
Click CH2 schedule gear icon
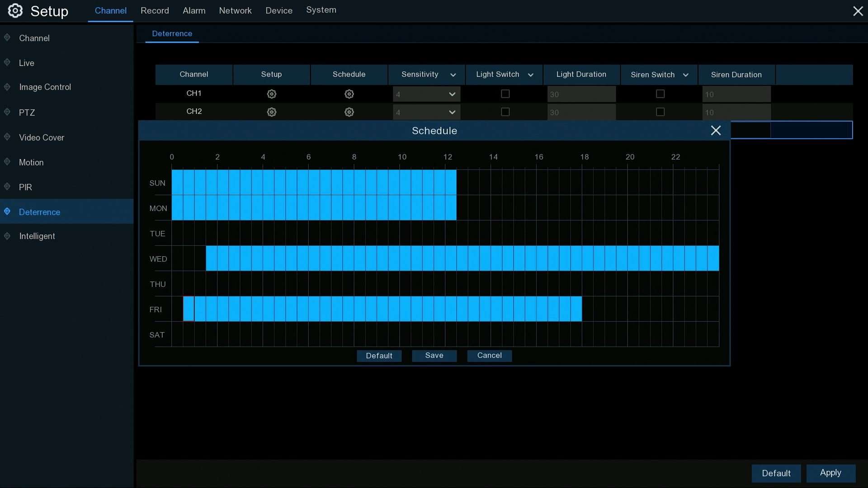pos(349,112)
